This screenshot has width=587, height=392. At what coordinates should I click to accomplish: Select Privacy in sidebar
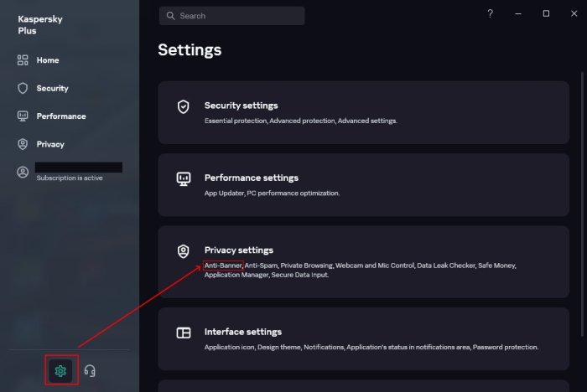coord(50,144)
